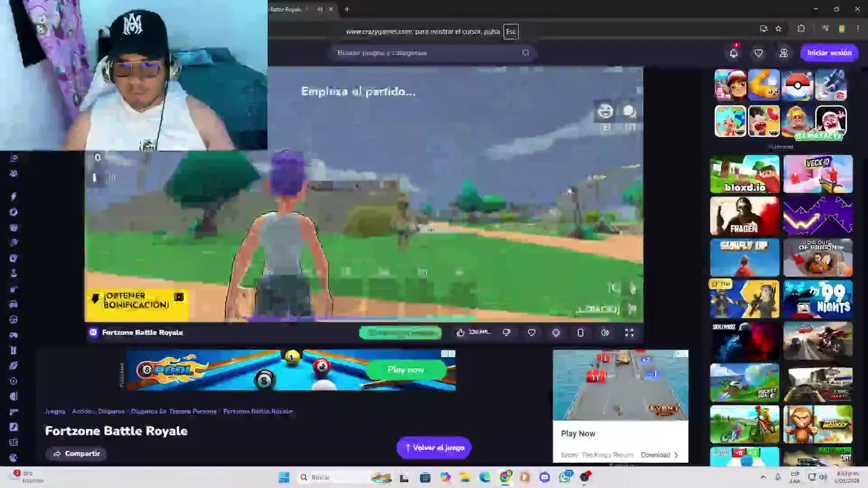Open the taskbar clock and date

847,477
